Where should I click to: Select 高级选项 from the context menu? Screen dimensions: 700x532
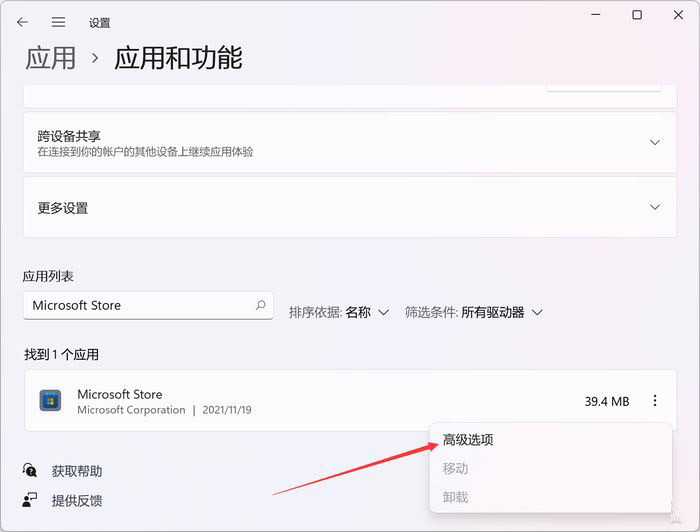point(468,440)
